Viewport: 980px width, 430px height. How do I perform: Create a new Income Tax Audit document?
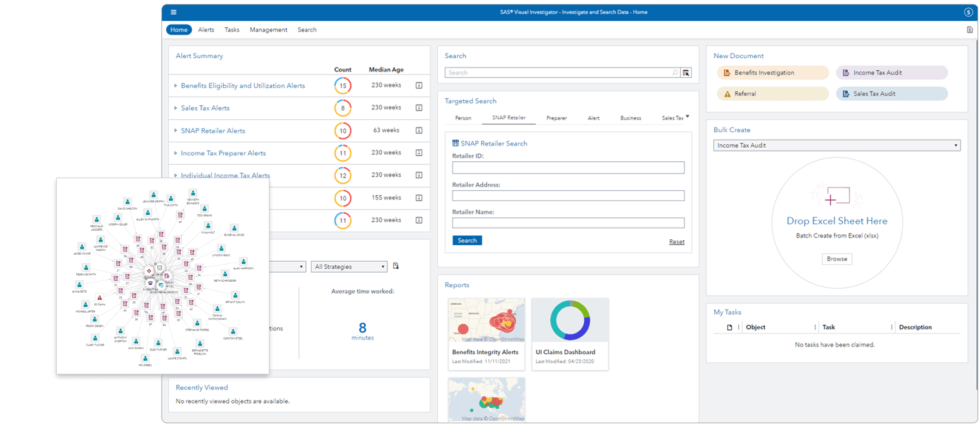892,72
